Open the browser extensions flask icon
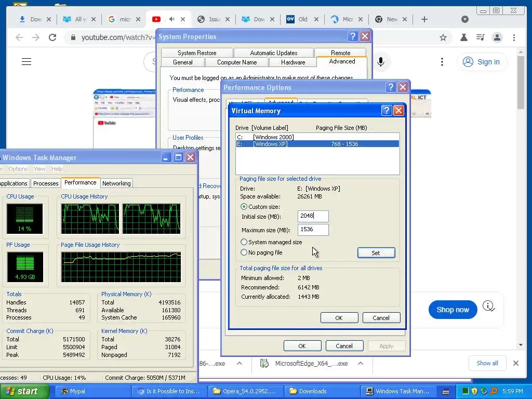532x399 pixels. [x=463, y=37]
